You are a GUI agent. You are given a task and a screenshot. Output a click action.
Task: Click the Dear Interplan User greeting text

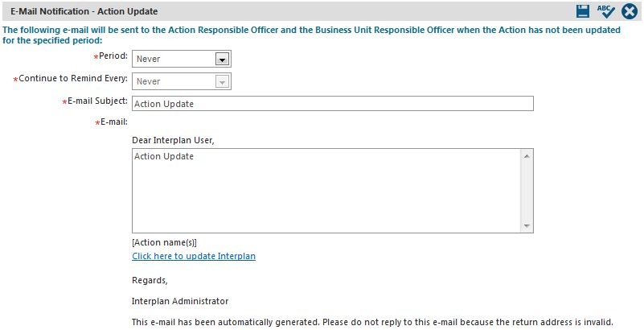coord(173,140)
